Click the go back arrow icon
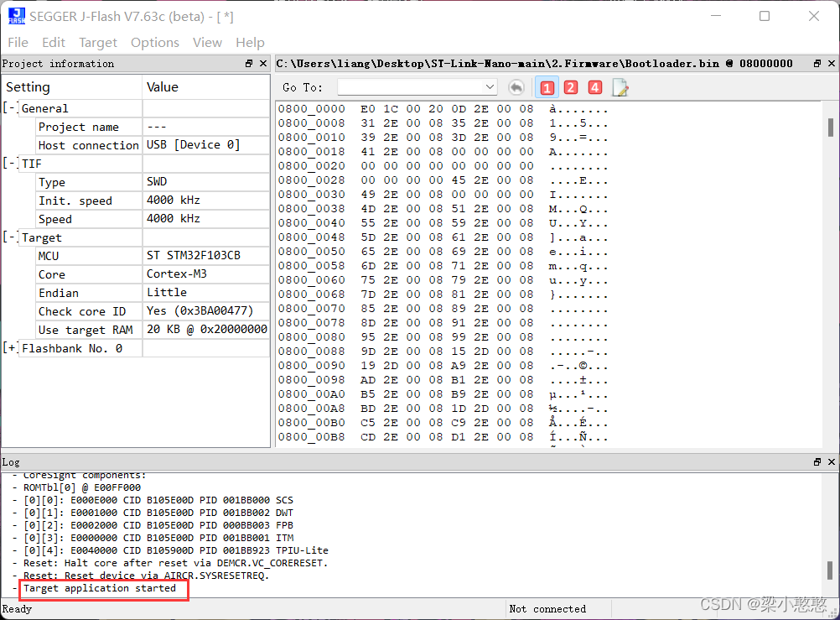Screen dimensions: 840x620 [516, 87]
